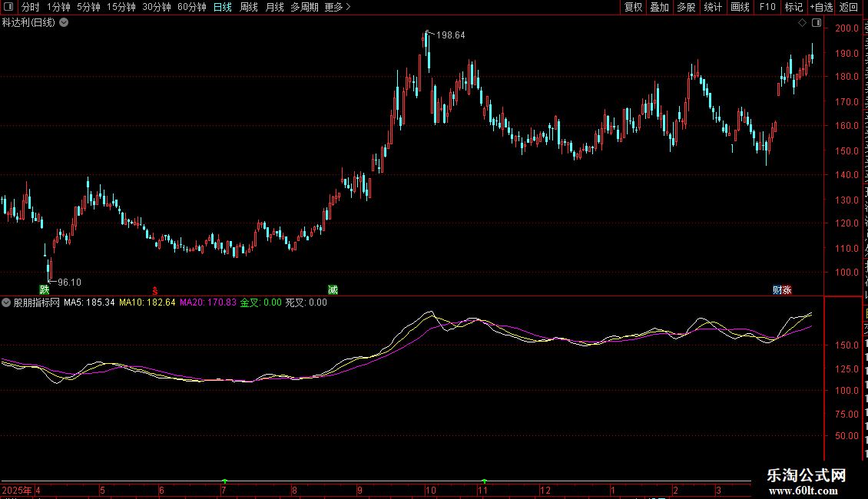Open the 复权 price adjustment menu

633,7
